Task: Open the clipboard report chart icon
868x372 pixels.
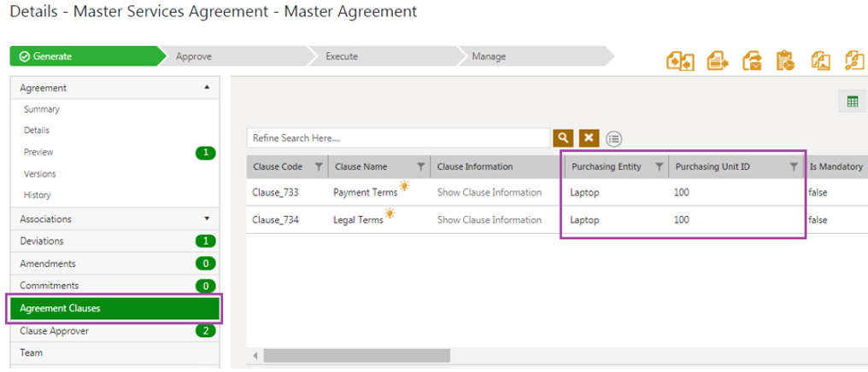Action: coord(785,61)
